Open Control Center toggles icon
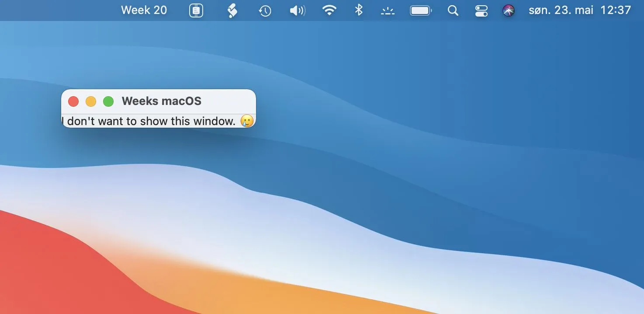This screenshot has height=314, width=644. [x=481, y=10]
